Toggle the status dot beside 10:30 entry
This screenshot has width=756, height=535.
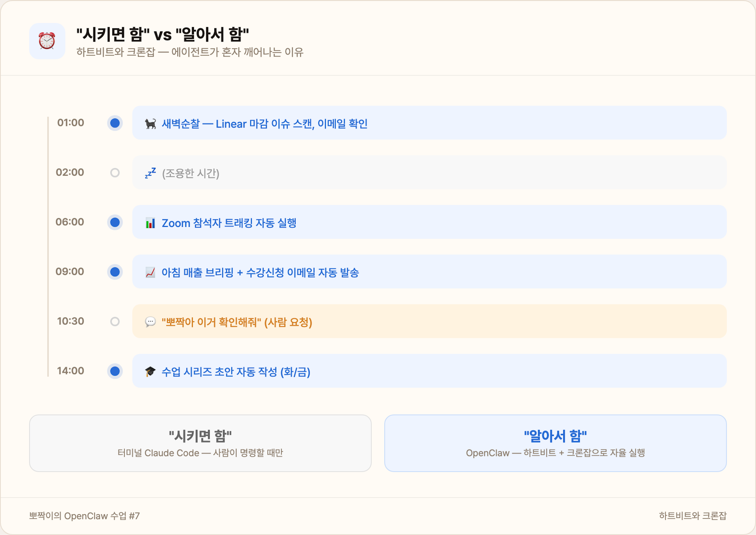pyautogui.click(x=115, y=321)
